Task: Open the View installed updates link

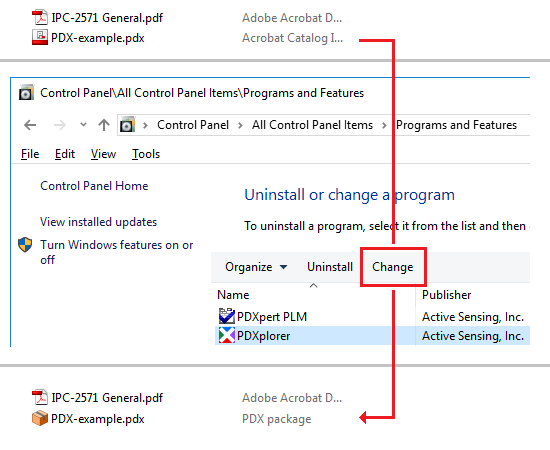Action: click(99, 222)
